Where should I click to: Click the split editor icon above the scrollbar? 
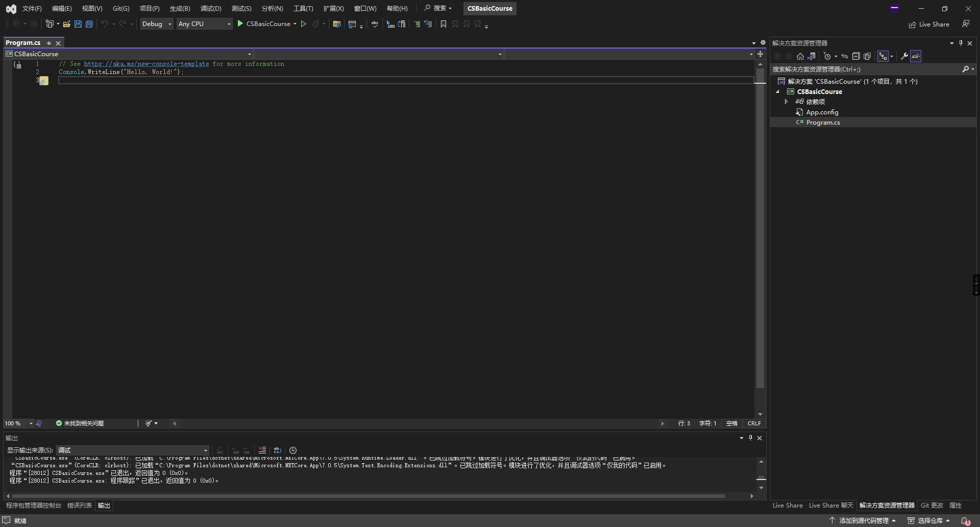pyautogui.click(x=760, y=54)
